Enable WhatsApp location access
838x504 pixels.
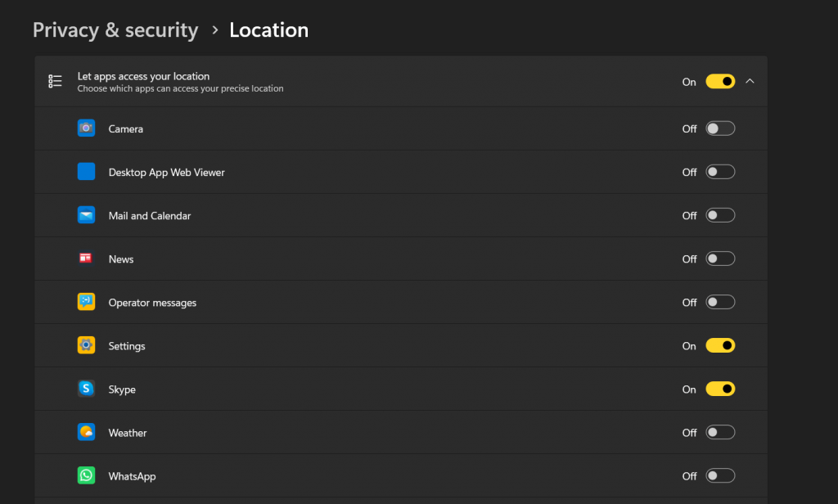[x=719, y=475]
